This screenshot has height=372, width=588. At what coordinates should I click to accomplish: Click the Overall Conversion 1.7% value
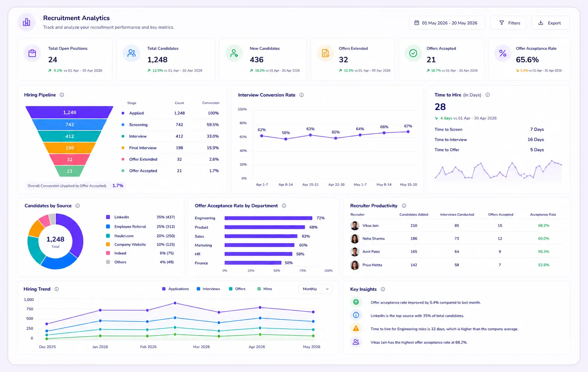click(118, 186)
